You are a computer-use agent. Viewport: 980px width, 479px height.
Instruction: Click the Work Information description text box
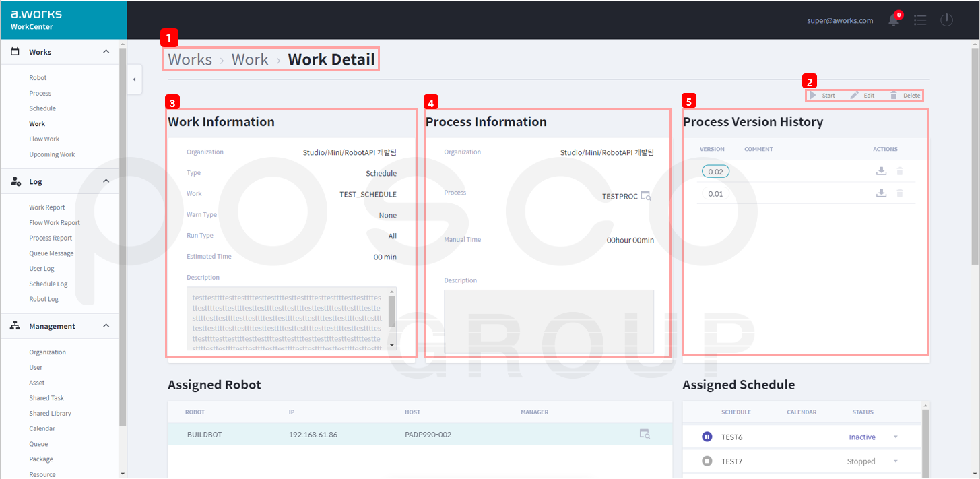pyautogui.click(x=288, y=319)
